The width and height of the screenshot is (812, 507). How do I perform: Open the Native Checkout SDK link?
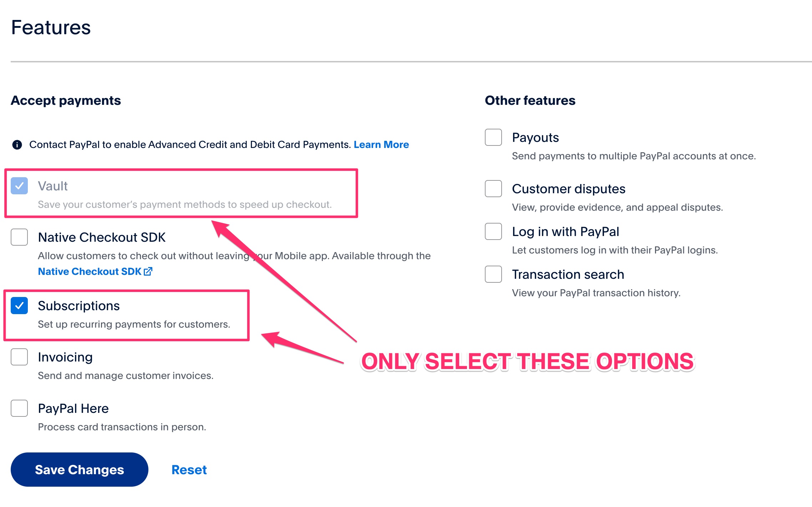pyautogui.click(x=90, y=271)
